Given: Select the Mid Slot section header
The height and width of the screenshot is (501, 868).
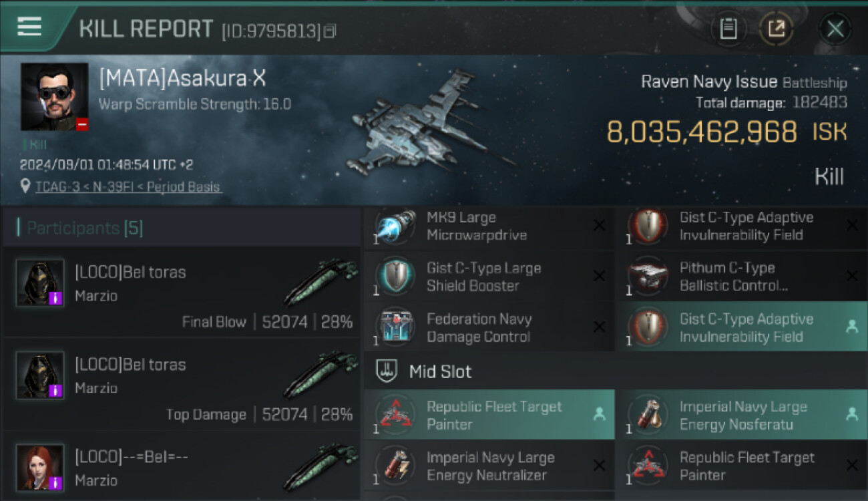Looking at the screenshot, I should coord(441,372).
